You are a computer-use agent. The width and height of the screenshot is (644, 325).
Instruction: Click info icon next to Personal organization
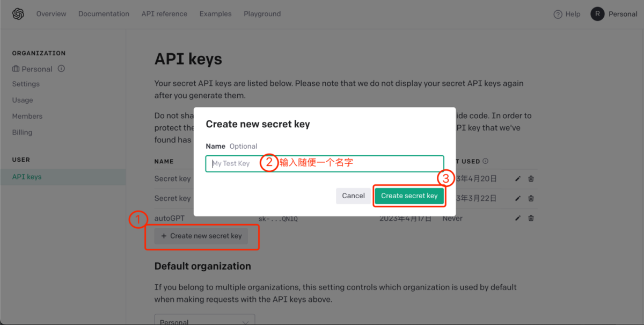[61, 69]
